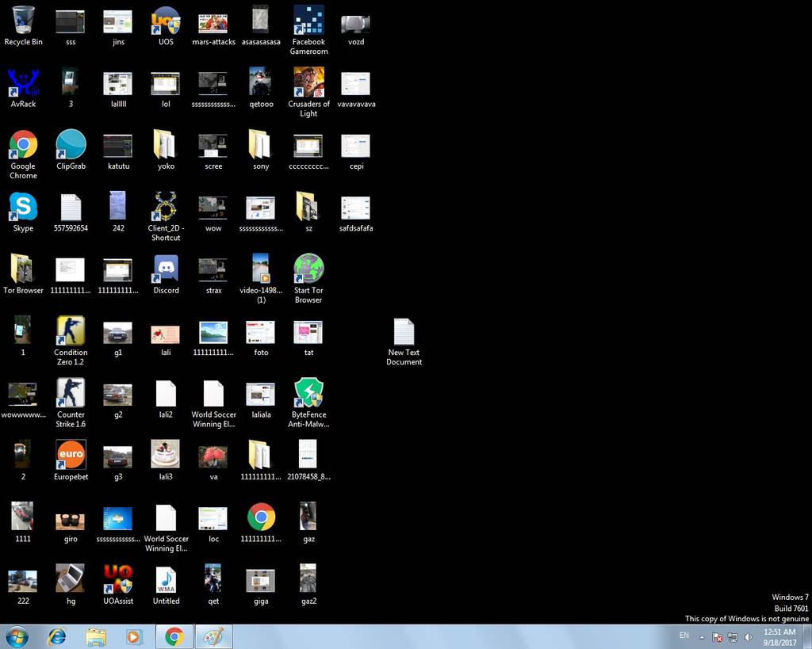
Task: Launch UOAssist from the desktop
Action: click(x=118, y=578)
